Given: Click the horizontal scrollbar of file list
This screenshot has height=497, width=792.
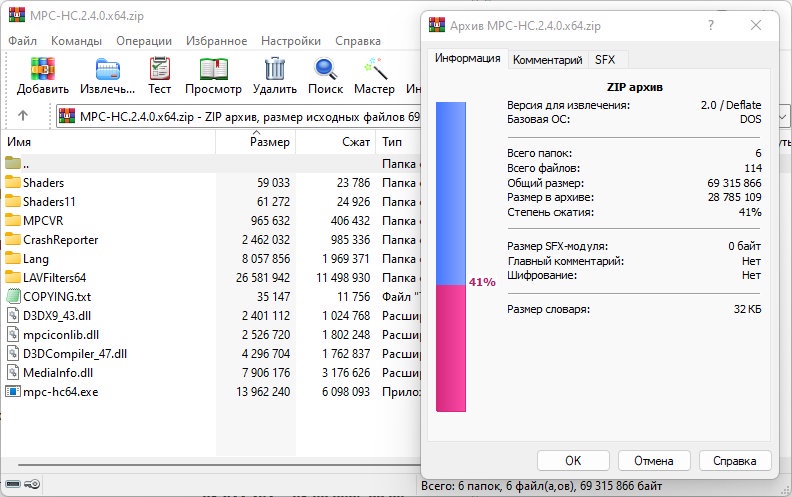Looking at the screenshot, I should click(x=219, y=464).
